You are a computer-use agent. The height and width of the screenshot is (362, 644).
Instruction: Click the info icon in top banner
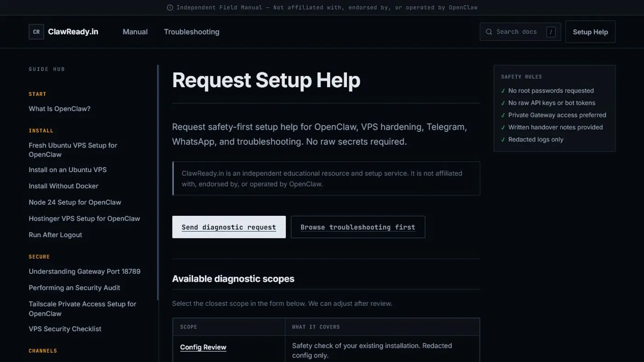[x=170, y=7]
